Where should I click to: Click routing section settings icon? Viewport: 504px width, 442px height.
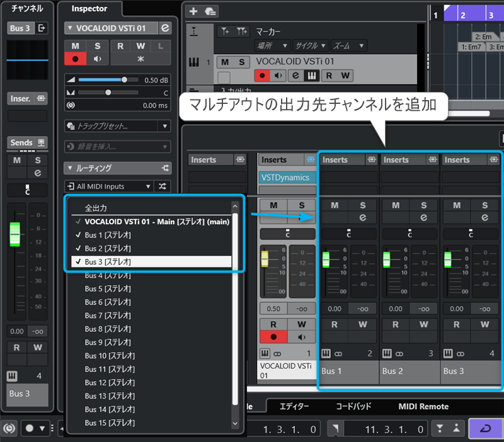click(x=165, y=168)
